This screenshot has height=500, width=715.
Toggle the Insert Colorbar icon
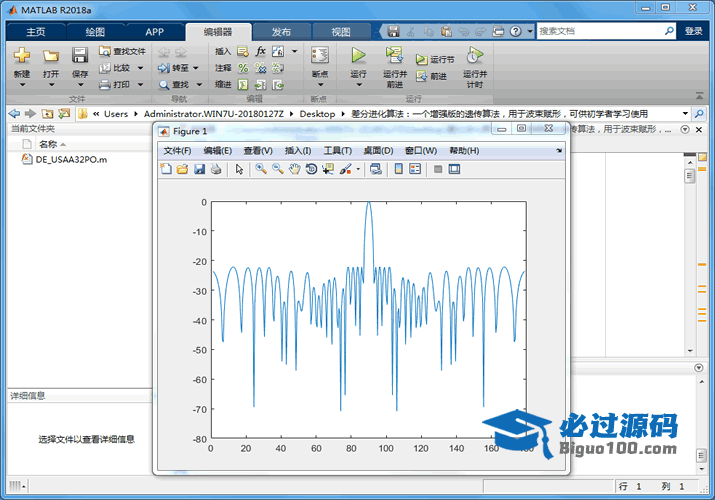click(x=399, y=169)
